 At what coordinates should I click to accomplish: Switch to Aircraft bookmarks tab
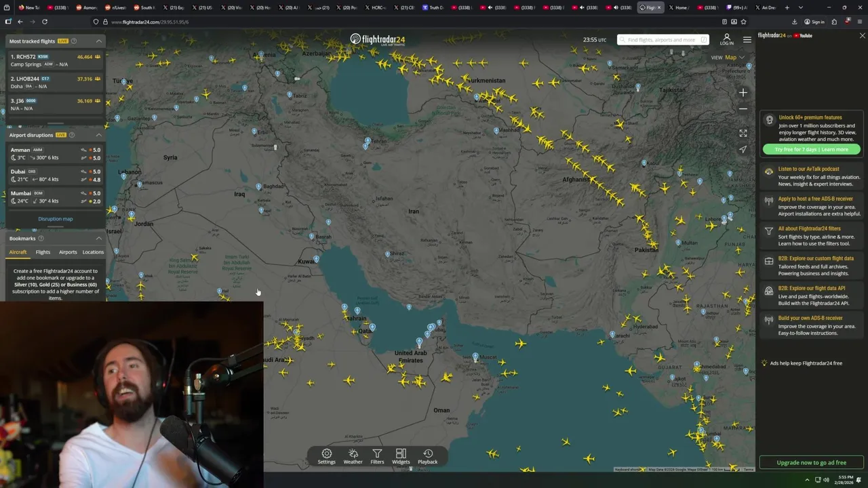pyautogui.click(x=18, y=252)
